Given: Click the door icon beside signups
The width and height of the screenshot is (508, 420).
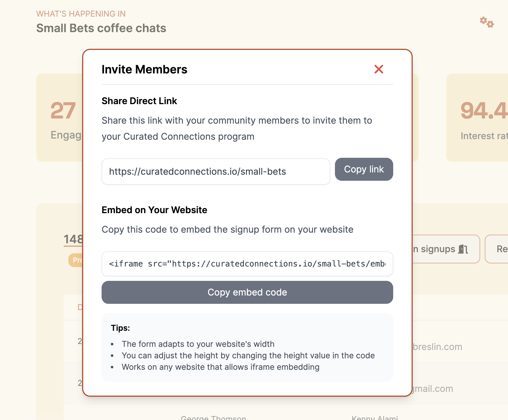Looking at the screenshot, I should point(463,249).
